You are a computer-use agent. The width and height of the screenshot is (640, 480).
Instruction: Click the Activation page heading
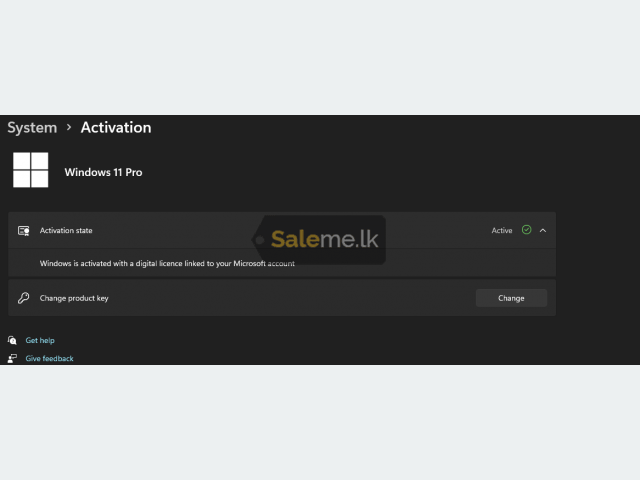point(116,128)
